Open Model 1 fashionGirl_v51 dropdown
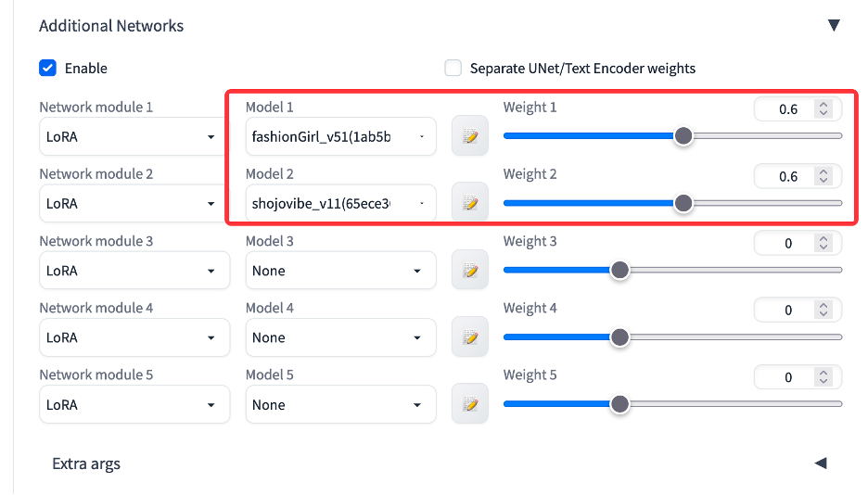 point(340,136)
